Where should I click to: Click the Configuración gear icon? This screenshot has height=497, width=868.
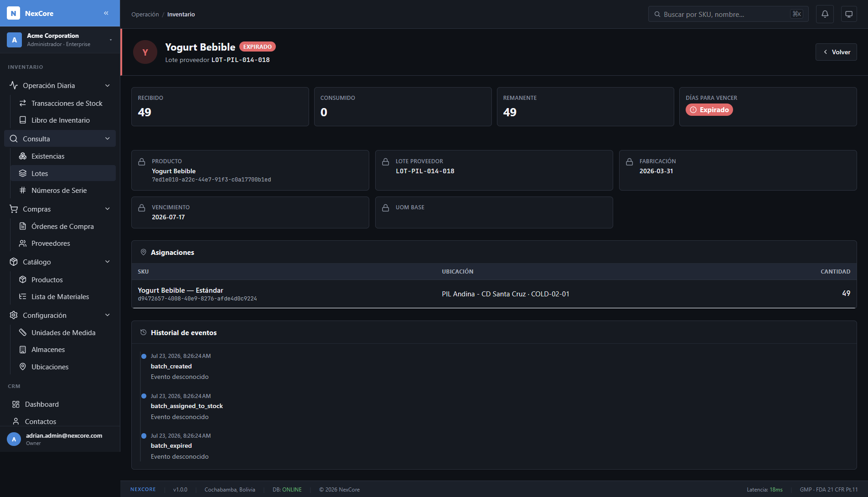click(x=14, y=316)
